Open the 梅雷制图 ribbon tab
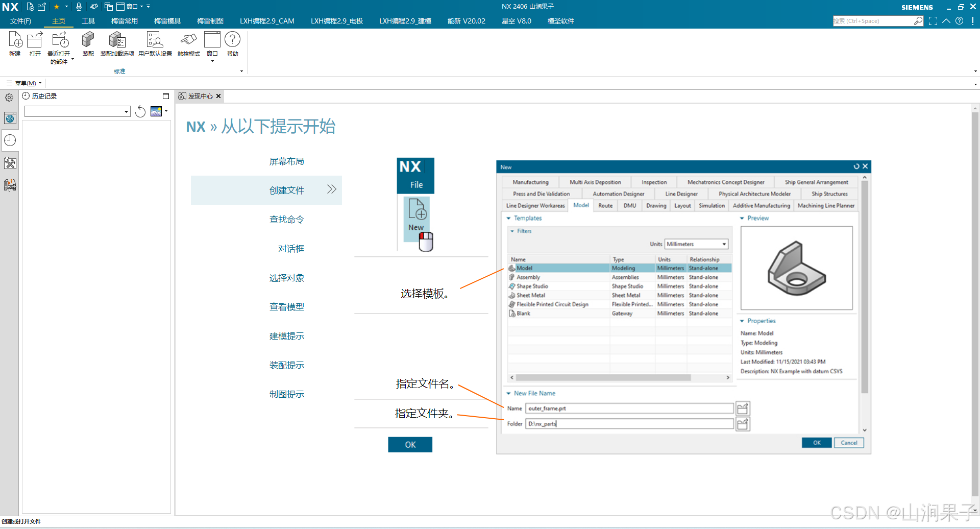Image resolution: width=980 pixels, height=529 pixels. pos(210,21)
